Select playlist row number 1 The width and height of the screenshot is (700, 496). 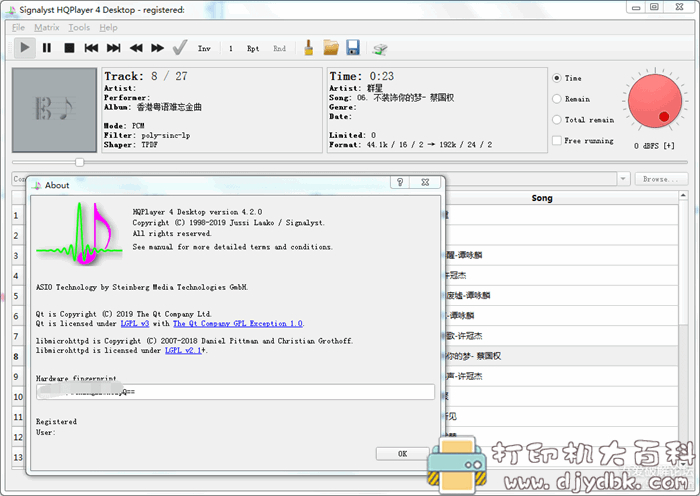coord(16,216)
